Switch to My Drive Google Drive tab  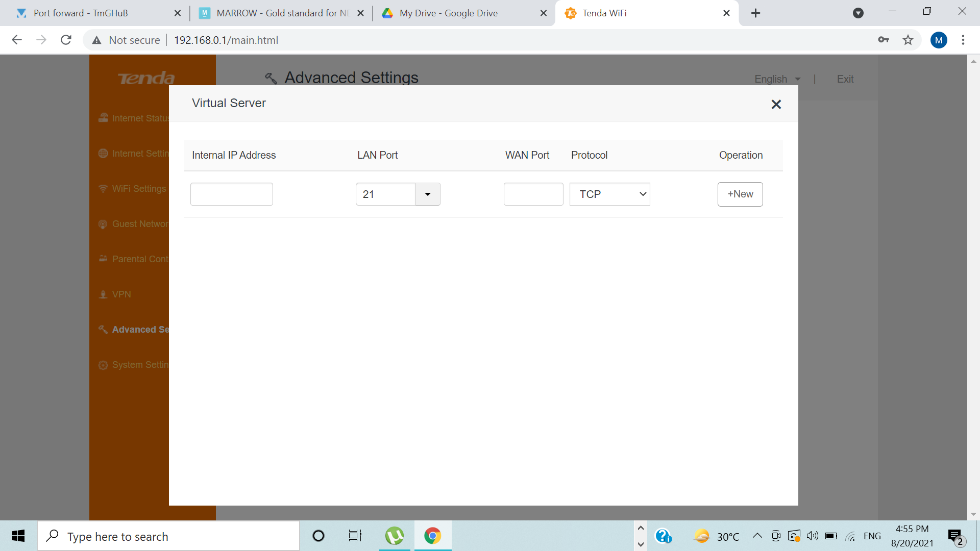pos(449,13)
